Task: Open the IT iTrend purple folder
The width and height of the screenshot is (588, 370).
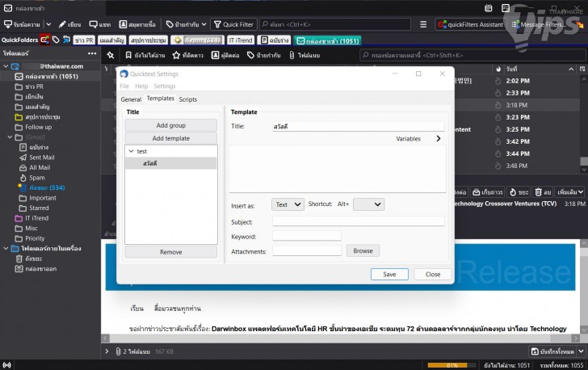Action: point(37,218)
